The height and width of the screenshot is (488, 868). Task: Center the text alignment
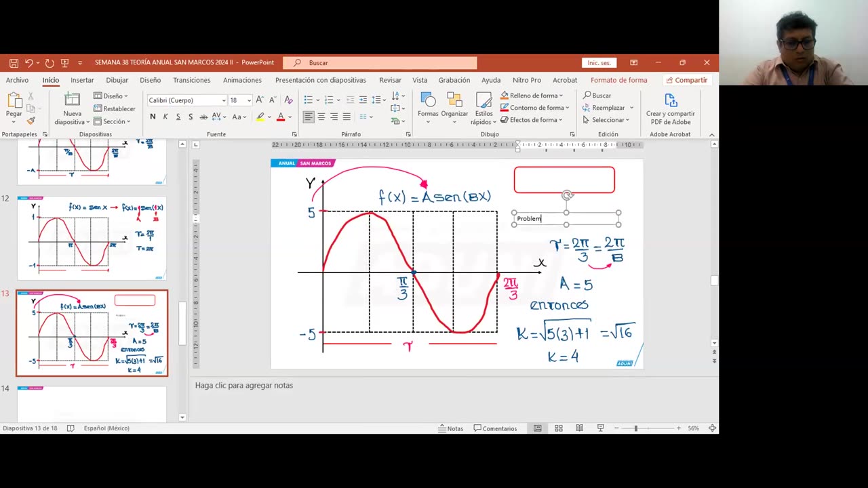[321, 117]
